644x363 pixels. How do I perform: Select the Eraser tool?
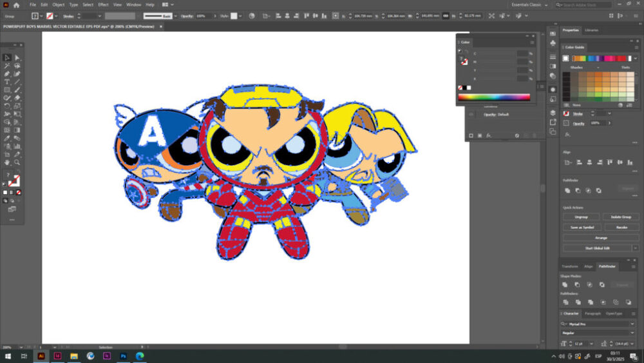[17, 98]
